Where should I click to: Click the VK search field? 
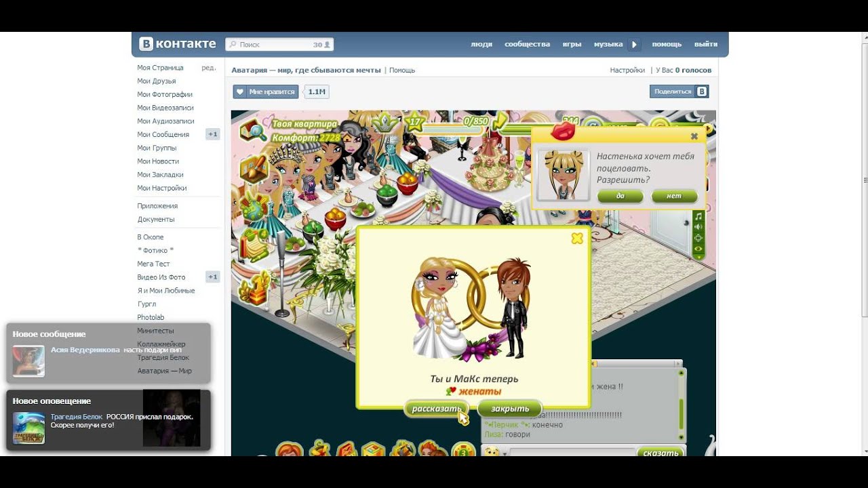click(x=279, y=44)
